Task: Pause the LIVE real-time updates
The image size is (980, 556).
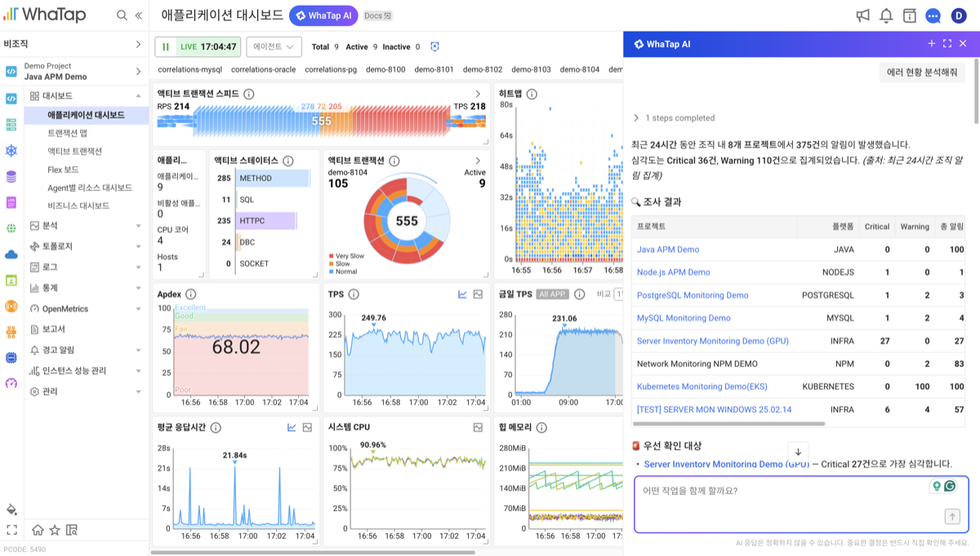Action: (166, 47)
